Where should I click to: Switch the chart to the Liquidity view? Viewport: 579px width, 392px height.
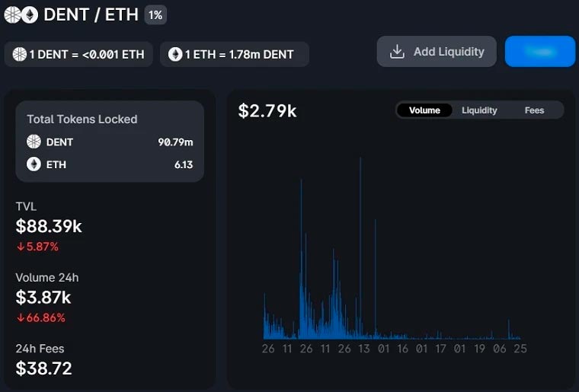click(x=479, y=110)
